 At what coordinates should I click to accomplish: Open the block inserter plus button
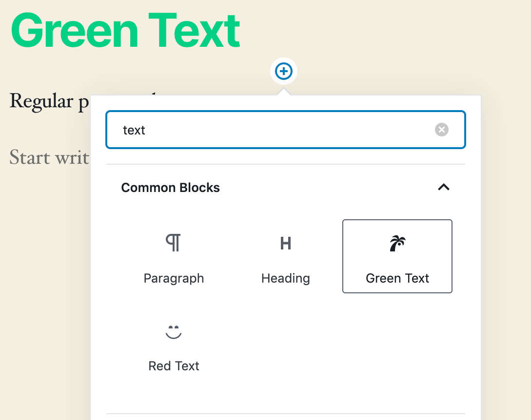pyautogui.click(x=283, y=71)
